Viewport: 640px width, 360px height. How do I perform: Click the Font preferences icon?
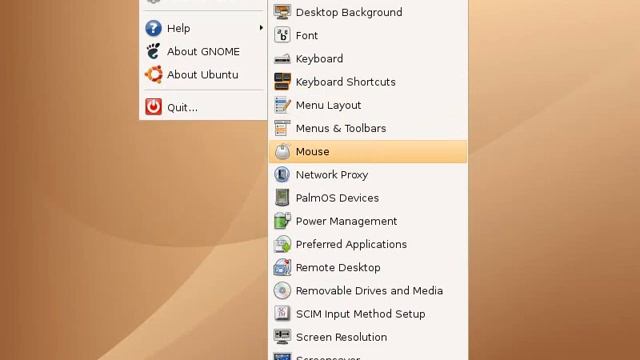pos(282,35)
